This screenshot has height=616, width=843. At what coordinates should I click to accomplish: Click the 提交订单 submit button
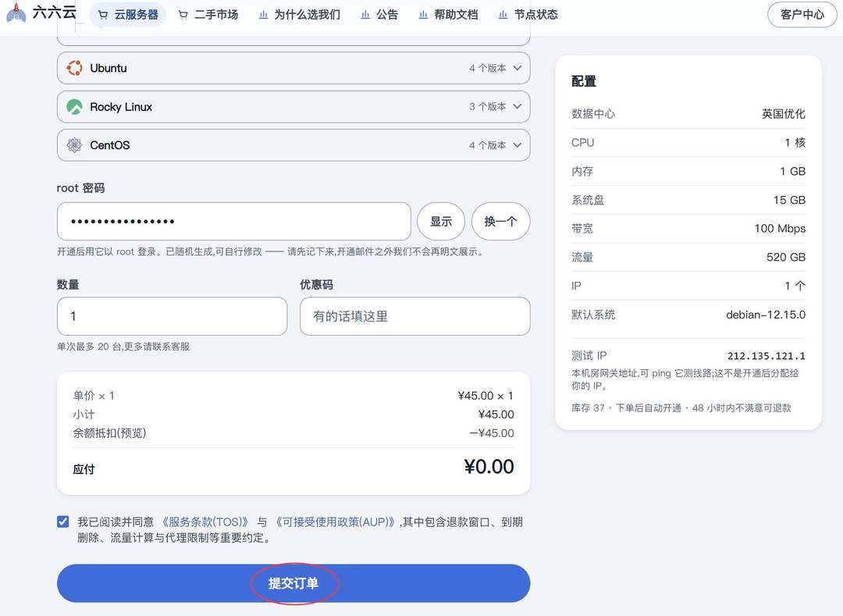point(293,583)
